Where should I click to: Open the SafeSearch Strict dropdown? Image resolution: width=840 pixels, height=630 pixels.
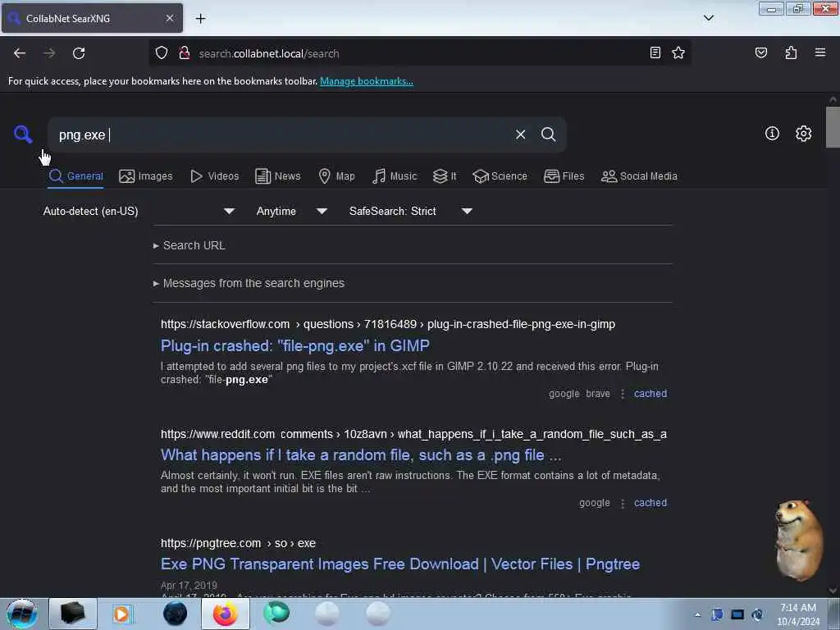410,211
